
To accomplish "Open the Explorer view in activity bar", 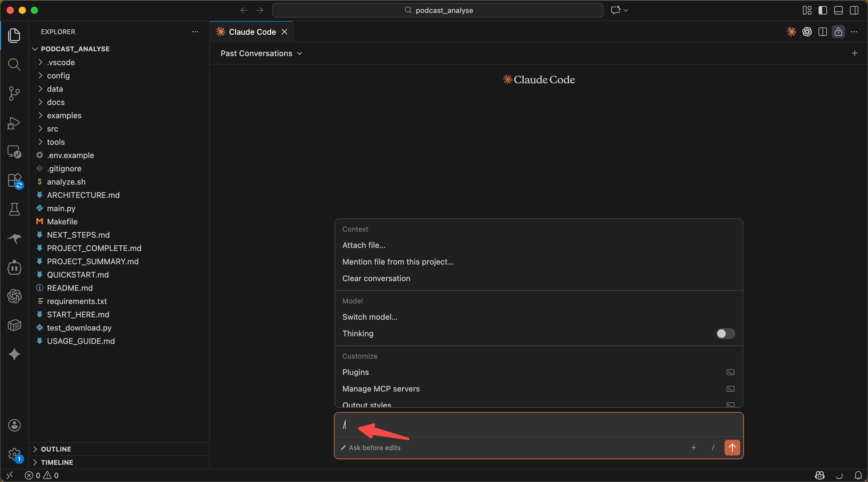I will point(14,35).
